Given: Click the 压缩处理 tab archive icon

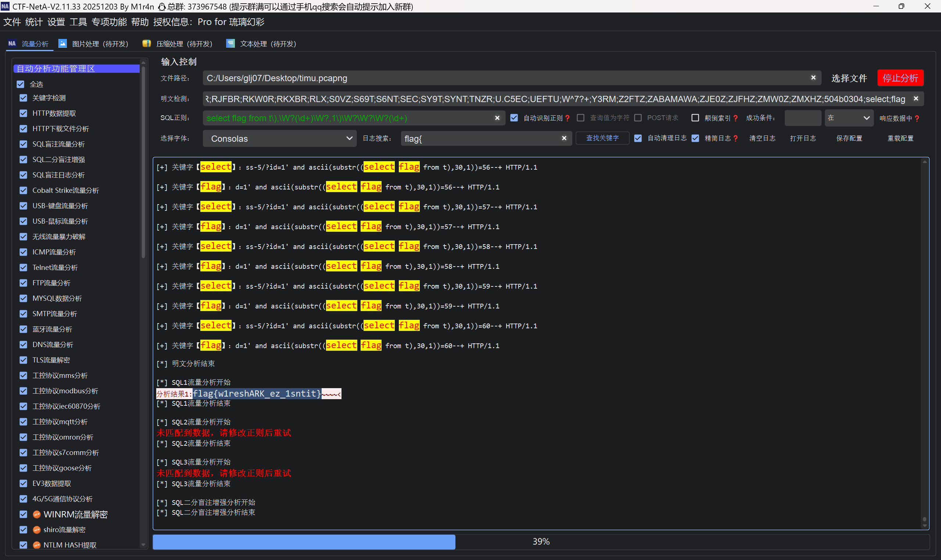Looking at the screenshot, I should coord(147,43).
